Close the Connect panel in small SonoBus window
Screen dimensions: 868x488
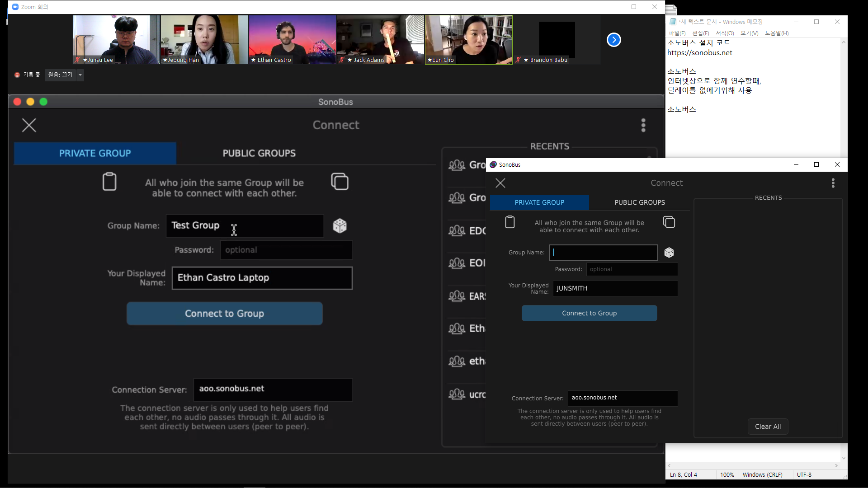(500, 183)
